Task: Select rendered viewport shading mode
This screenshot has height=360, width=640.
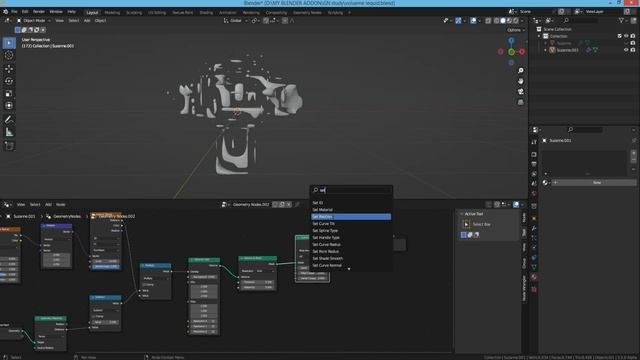Action: [516, 21]
